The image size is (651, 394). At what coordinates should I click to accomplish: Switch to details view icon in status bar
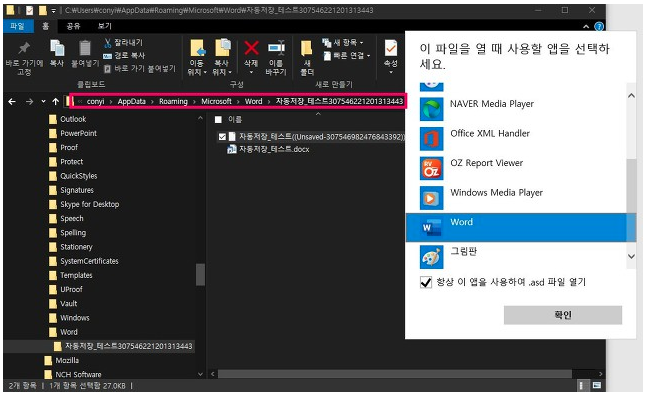click(x=582, y=386)
